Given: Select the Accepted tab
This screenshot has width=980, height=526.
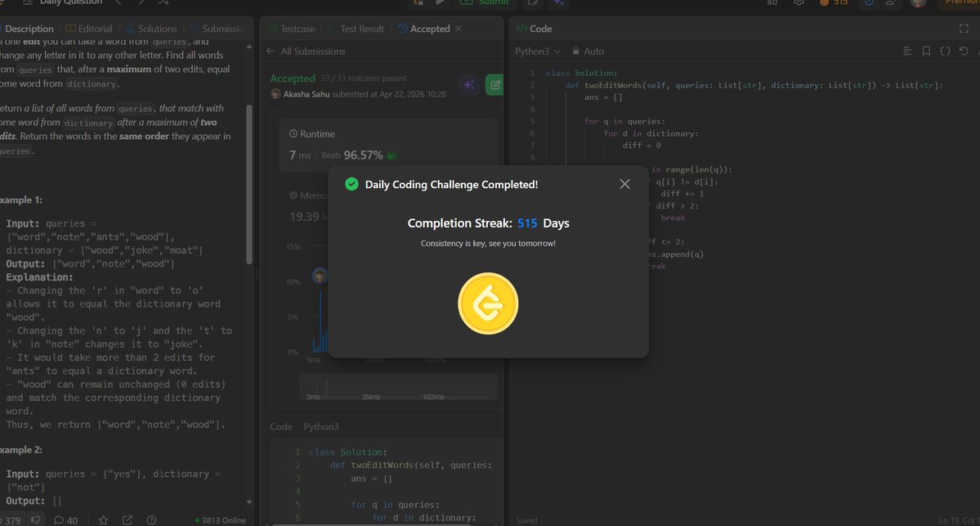Looking at the screenshot, I should [x=423, y=29].
